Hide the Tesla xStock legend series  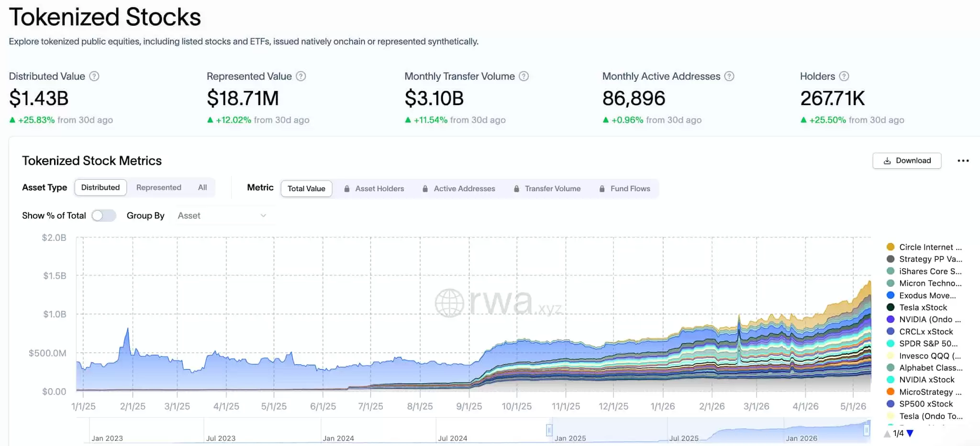[x=917, y=307]
